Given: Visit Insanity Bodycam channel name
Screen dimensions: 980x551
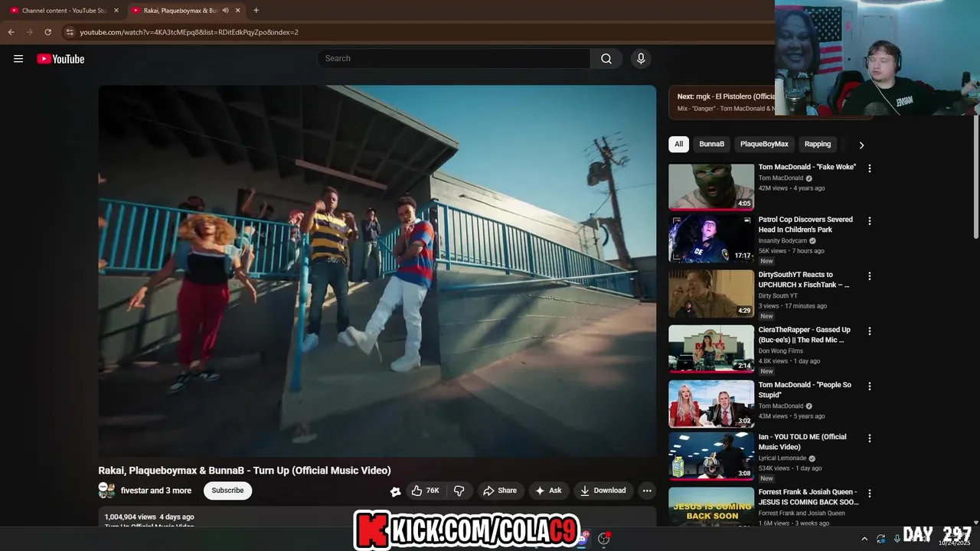Looking at the screenshot, I should pyautogui.click(x=782, y=241).
